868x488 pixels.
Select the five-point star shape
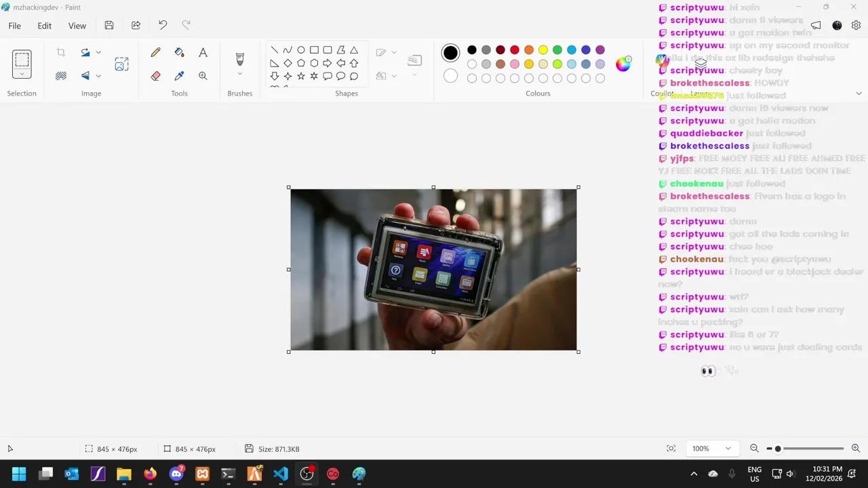pyautogui.click(x=301, y=76)
